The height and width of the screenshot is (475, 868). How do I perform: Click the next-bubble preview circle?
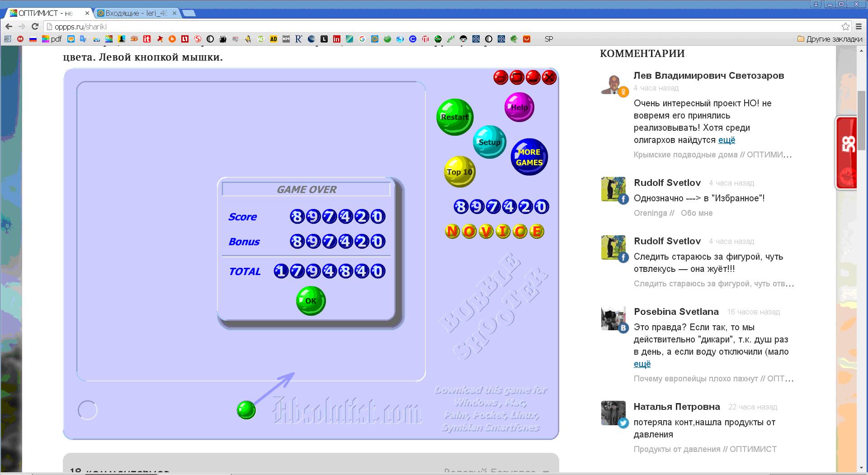tap(88, 410)
